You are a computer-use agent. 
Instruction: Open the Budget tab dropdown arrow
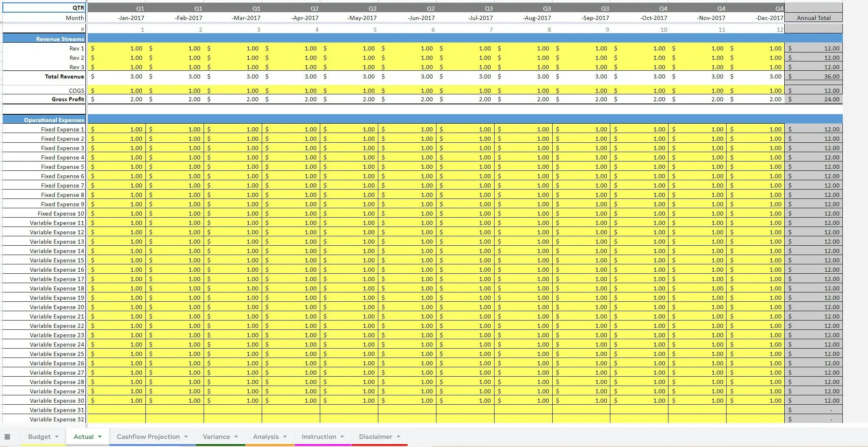click(56, 436)
